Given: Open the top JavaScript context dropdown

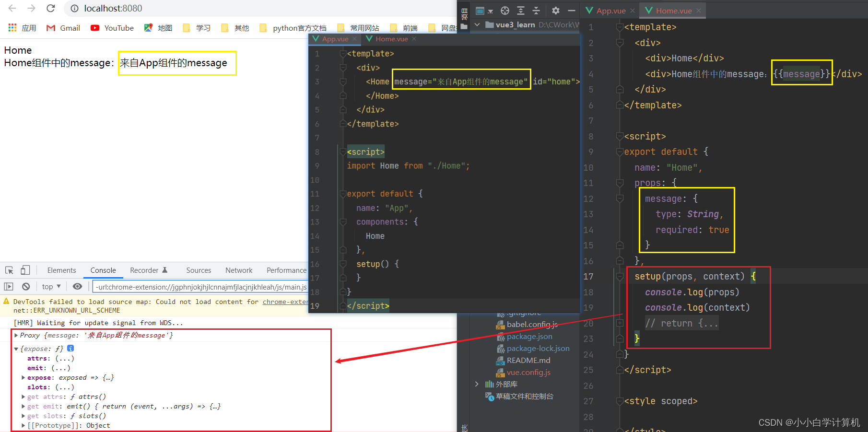Looking at the screenshot, I should coord(51,287).
